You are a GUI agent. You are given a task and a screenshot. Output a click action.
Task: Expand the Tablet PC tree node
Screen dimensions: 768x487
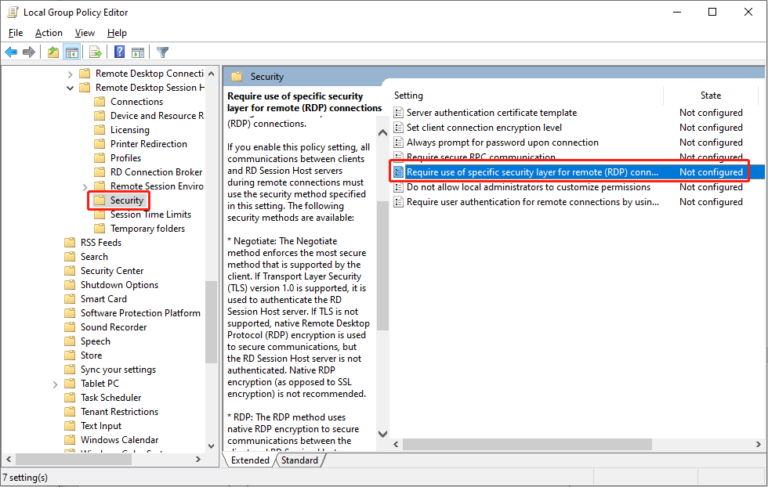55,384
